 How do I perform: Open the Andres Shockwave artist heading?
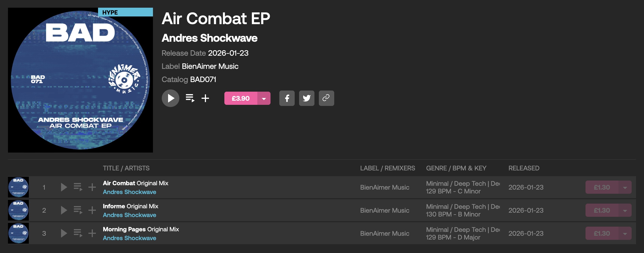tap(209, 38)
